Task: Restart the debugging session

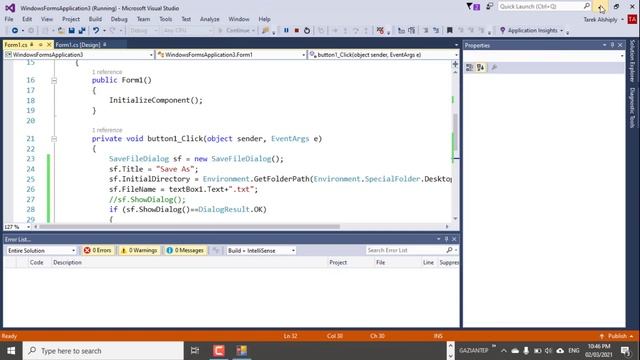Action: point(307,31)
